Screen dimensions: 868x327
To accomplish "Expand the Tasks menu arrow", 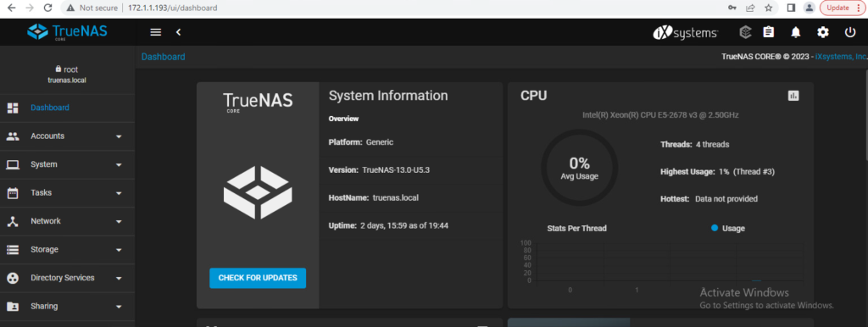I will click(119, 193).
